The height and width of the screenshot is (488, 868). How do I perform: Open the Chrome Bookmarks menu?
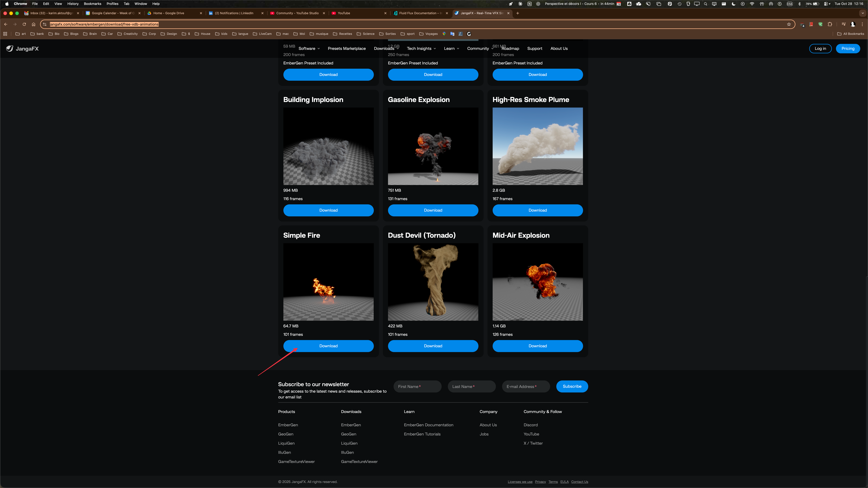pyautogui.click(x=92, y=4)
